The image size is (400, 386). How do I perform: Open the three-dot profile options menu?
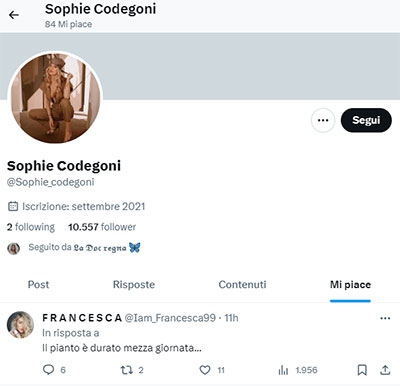click(323, 120)
